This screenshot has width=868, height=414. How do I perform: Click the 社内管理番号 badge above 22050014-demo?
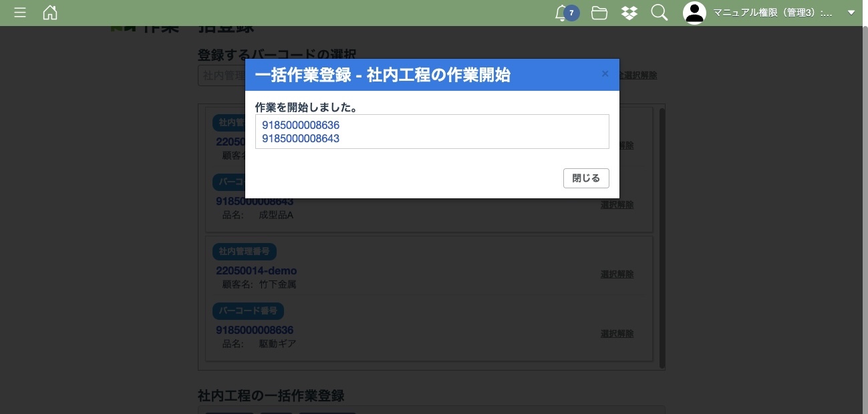245,252
